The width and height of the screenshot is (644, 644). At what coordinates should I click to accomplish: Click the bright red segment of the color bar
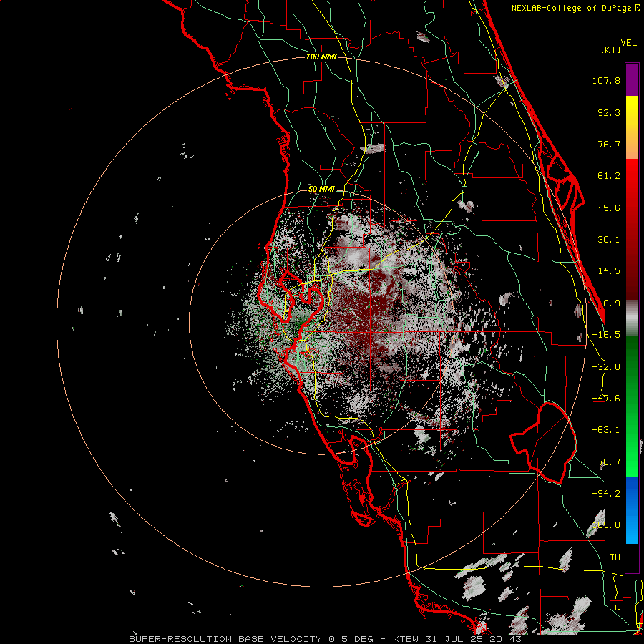(632, 230)
